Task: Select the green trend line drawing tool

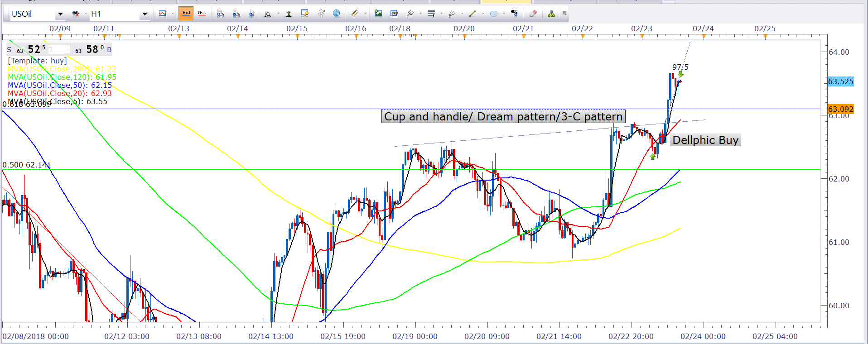Action: click(473, 14)
